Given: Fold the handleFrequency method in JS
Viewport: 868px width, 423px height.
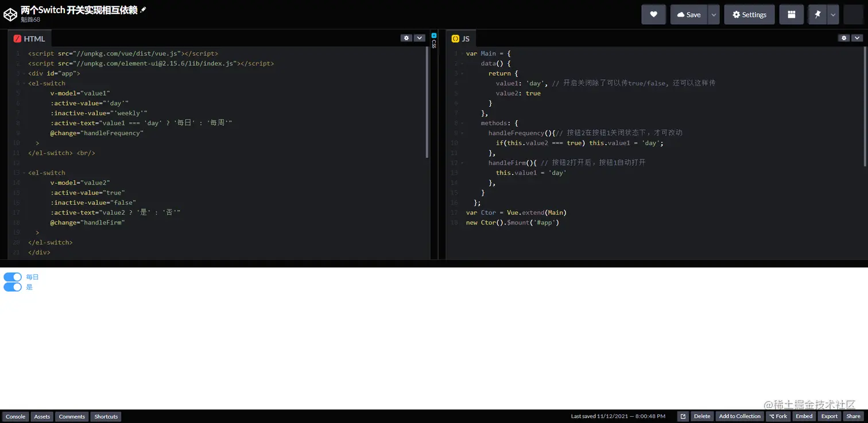Looking at the screenshot, I should pos(462,133).
